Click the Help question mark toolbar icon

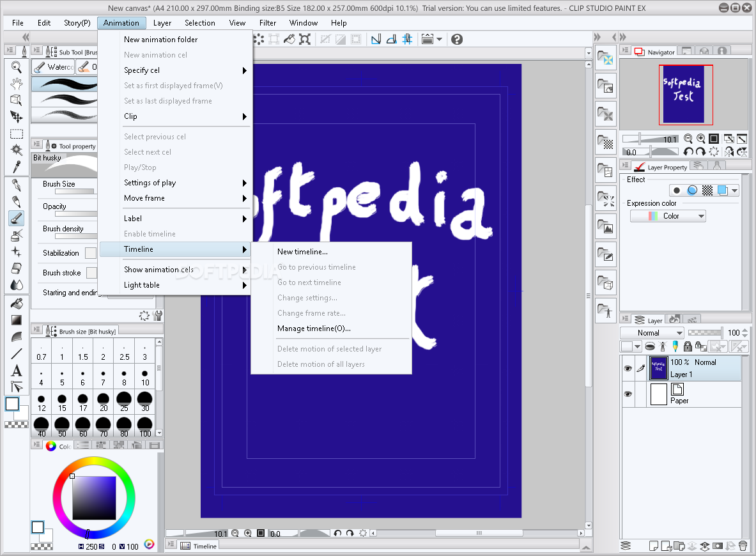[x=456, y=39]
